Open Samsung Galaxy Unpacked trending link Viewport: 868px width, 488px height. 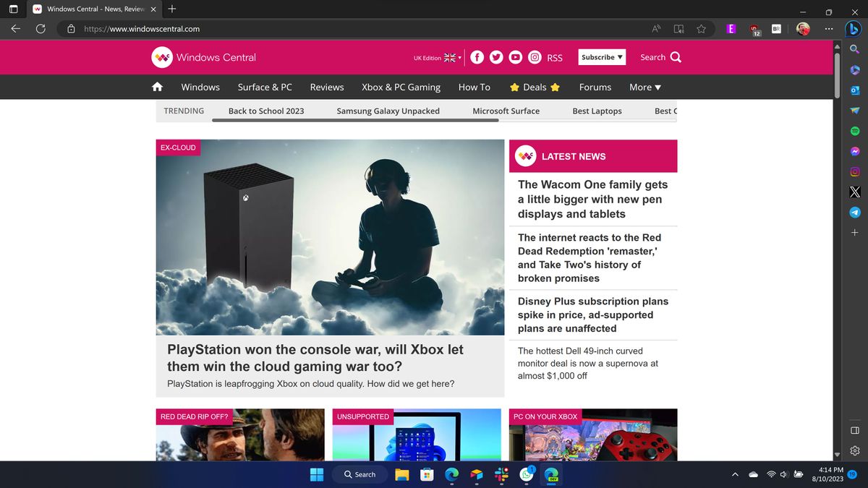388,111
